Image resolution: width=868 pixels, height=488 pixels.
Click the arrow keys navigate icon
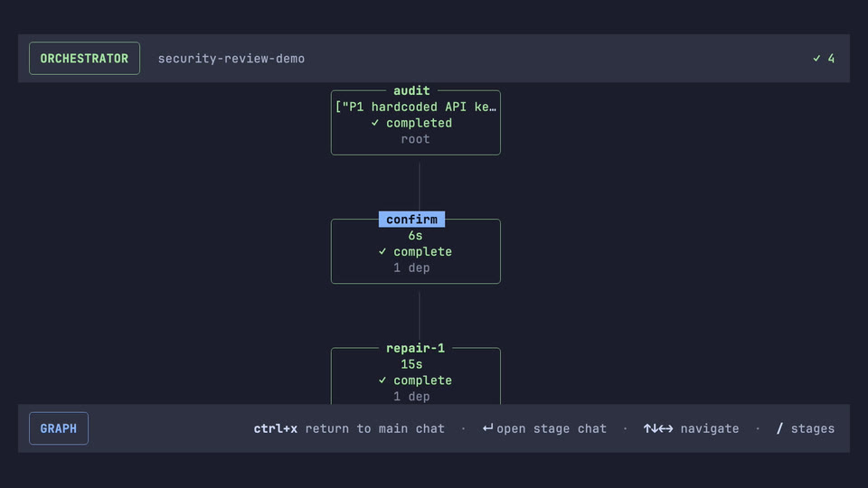tap(658, 428)
